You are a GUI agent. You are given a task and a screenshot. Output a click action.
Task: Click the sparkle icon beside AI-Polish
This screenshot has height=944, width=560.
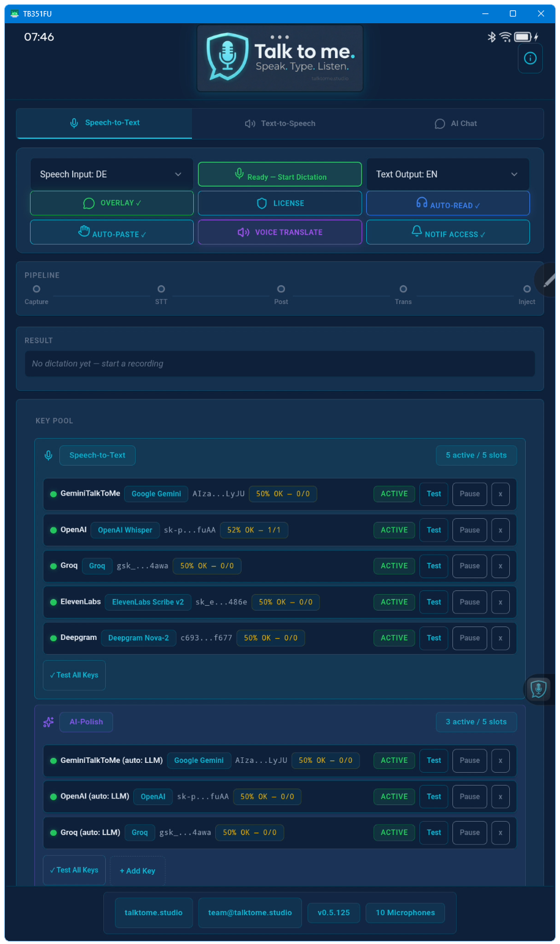click(x=48, y=722)
